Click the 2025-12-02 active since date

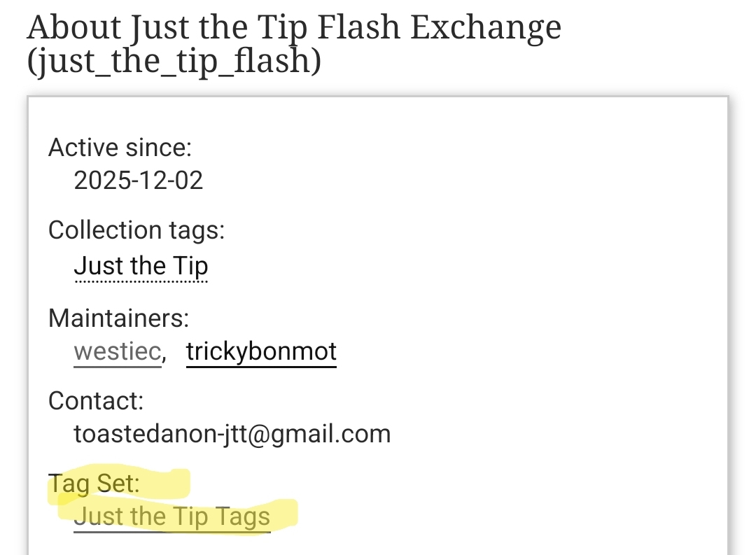point(138,181)
